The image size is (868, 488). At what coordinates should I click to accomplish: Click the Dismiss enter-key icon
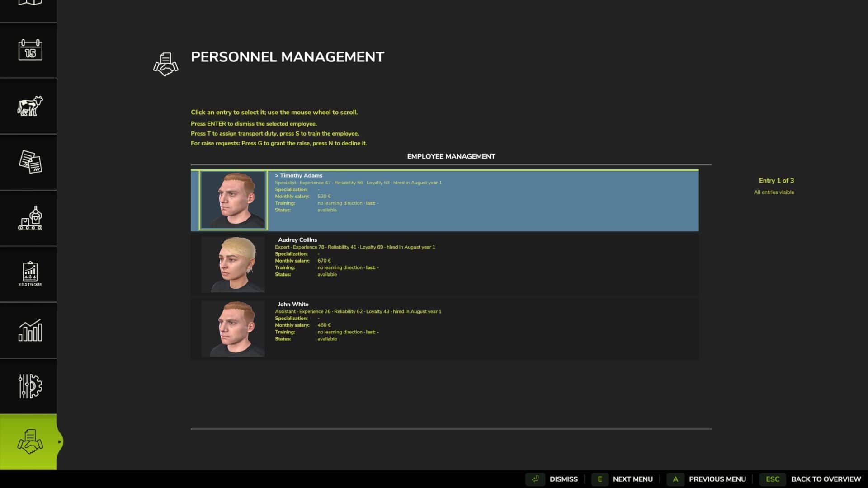click(x=535, y=479)
